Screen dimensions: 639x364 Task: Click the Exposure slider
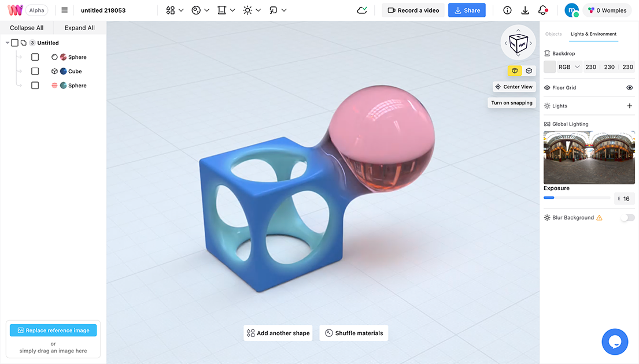point(577,198)
